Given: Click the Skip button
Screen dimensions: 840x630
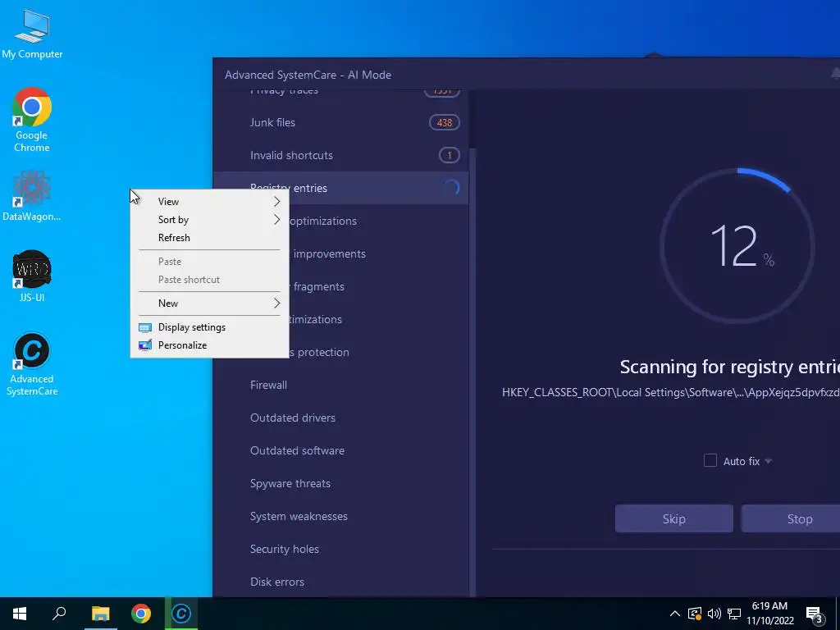Looking at the screenshot, I should [x=674, y=518].
